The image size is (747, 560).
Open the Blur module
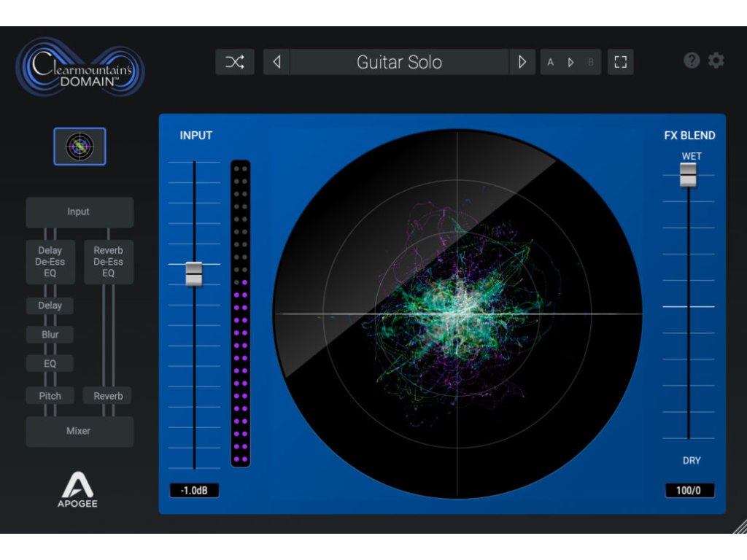pyautogui.click(x=50, y=335)
